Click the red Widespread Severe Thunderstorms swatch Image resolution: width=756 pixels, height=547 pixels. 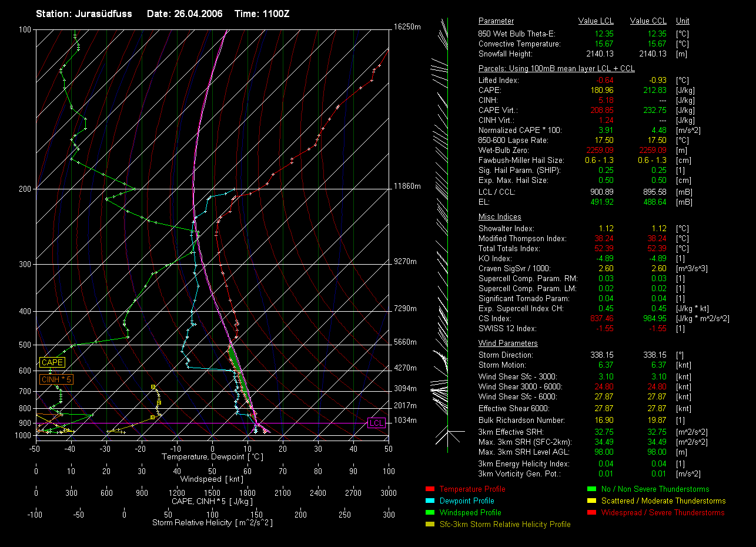pyautogui.click(x=591, y=513)
